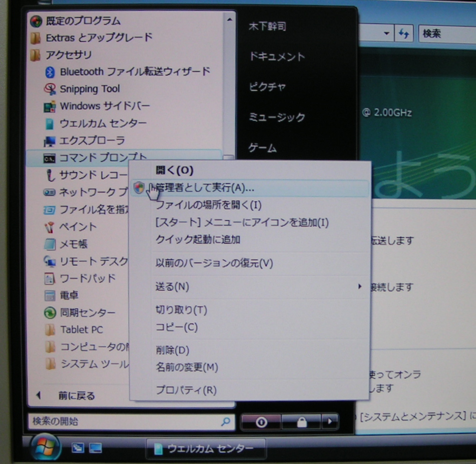The width and height of the screenshot is (476, 464).
Task: Click the power button in the start menu
Action: pyautogui.click(x=261, y=422)
